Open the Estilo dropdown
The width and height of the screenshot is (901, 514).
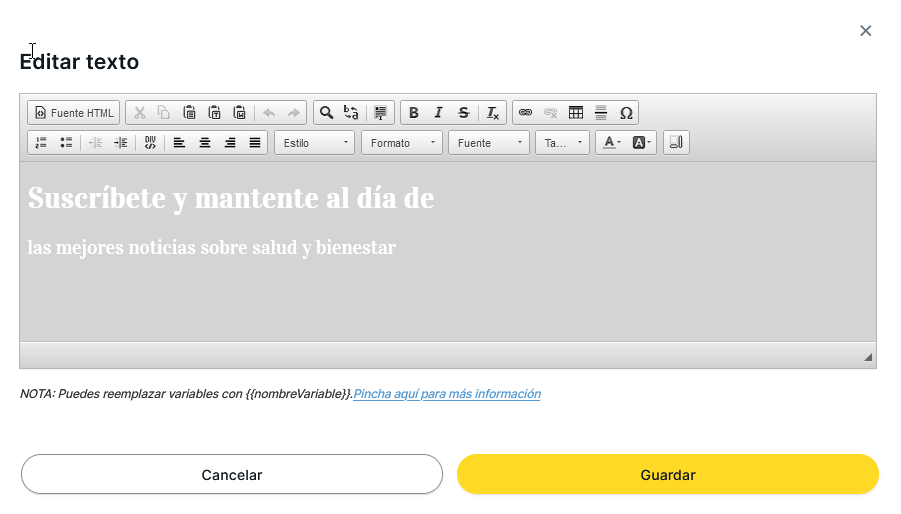[x=315, y=143]
